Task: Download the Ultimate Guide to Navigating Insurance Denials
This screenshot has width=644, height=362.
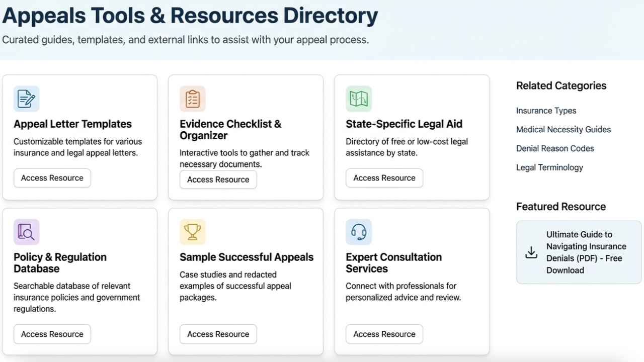Action: click(x=586, y=252)
